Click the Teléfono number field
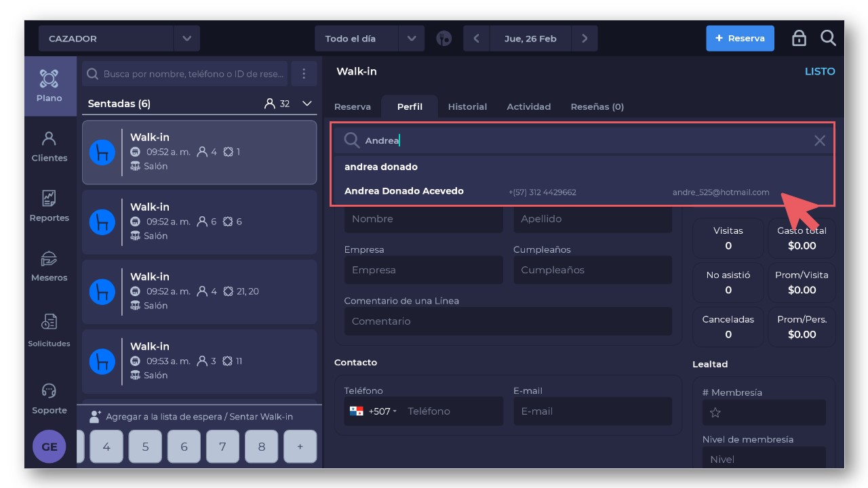 point(452,411)
